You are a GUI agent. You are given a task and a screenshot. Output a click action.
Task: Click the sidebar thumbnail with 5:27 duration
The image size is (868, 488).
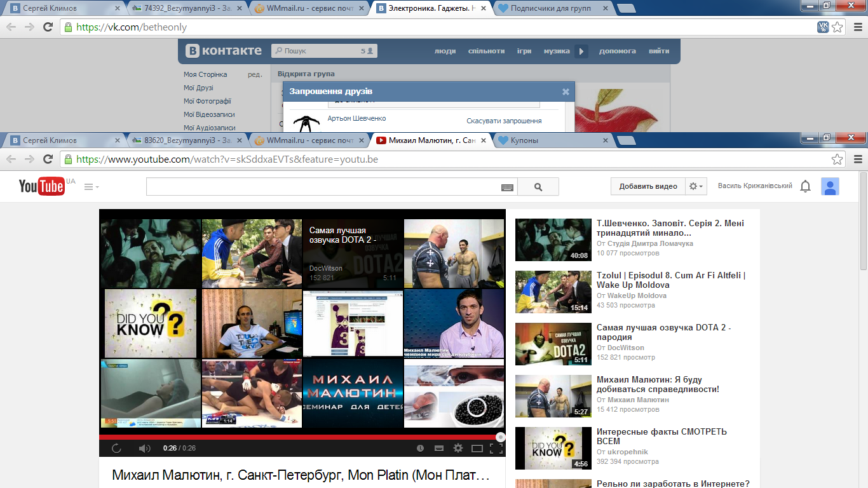pos(553,396)
